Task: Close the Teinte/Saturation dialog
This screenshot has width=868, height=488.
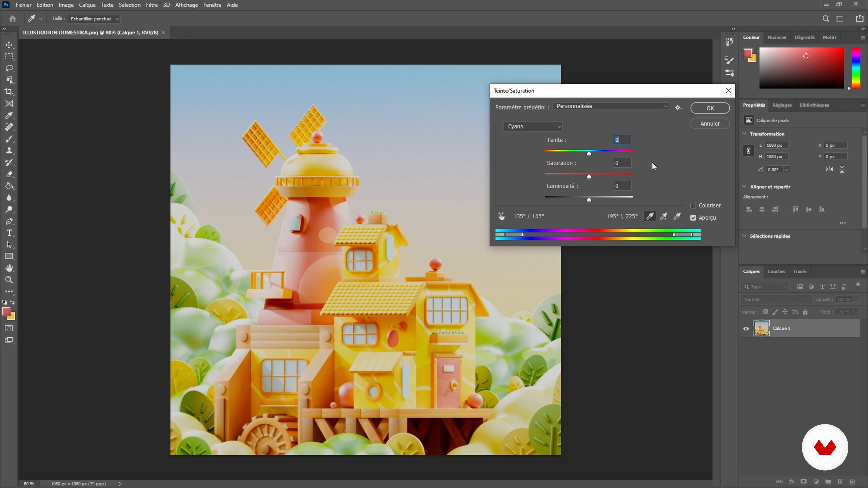Action: pyautogui.click(x=728, y=91)
